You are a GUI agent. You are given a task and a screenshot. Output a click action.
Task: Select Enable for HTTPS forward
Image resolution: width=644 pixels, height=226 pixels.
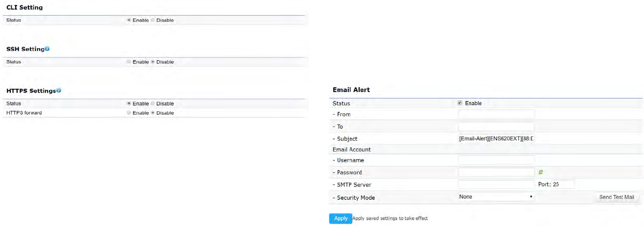point(129,113)
